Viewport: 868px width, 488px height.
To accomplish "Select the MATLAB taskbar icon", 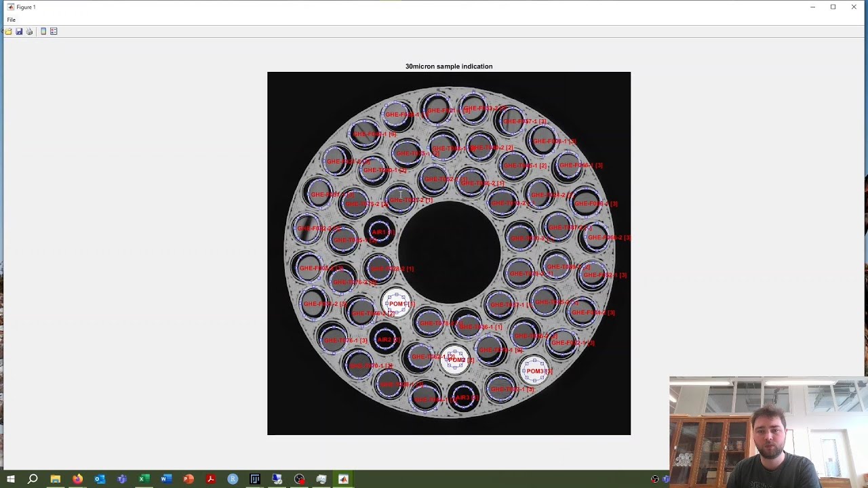I will (343, 479).
